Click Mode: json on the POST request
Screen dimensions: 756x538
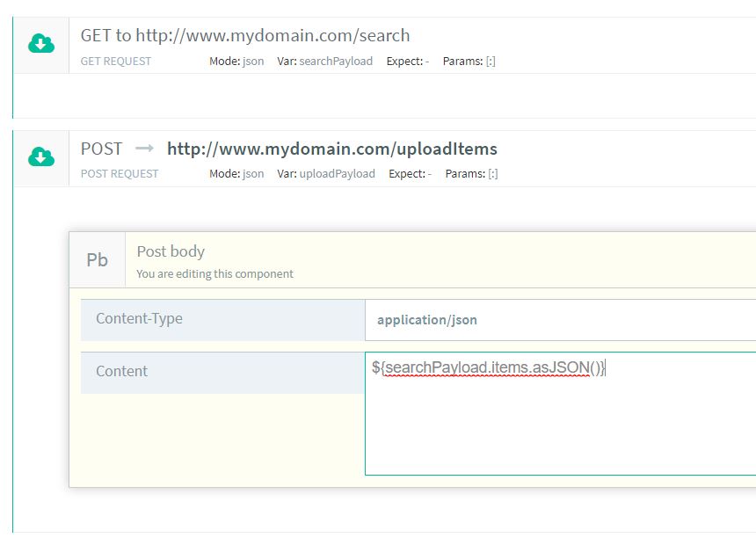[x=236, y=174]
